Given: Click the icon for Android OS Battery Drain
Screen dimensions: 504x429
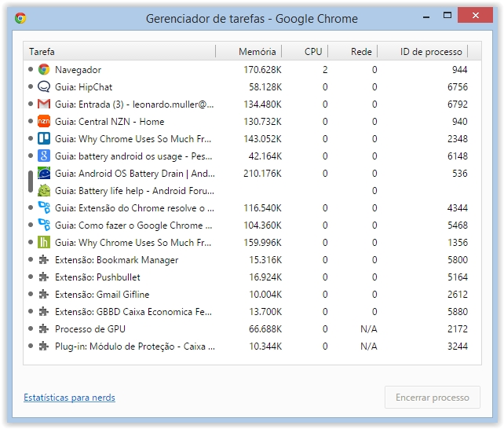Looking at the screenshot, I should tap(44, 174).
